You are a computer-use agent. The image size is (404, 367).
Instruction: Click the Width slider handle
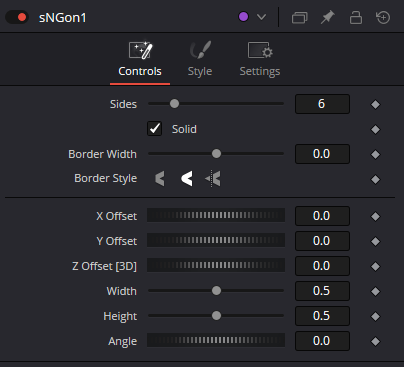point(216,290)
